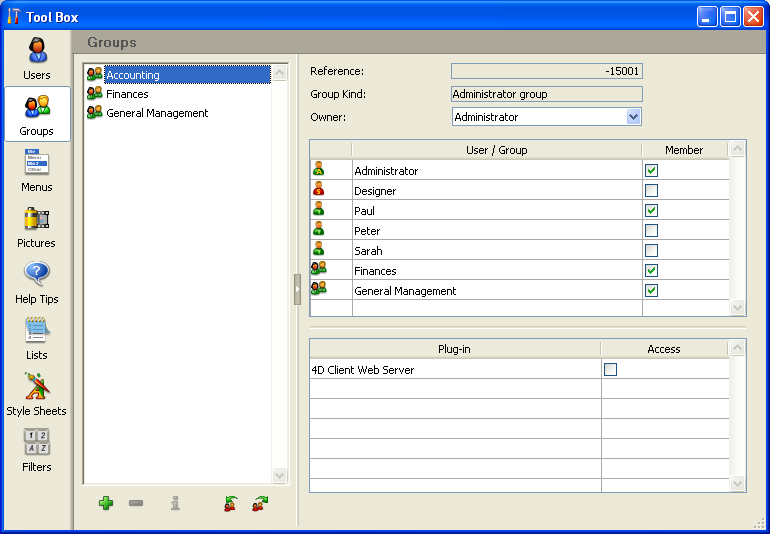Viewport: 770px width, 534px height.
Task: Open the Menus editor page
Action: coord(37,169)
